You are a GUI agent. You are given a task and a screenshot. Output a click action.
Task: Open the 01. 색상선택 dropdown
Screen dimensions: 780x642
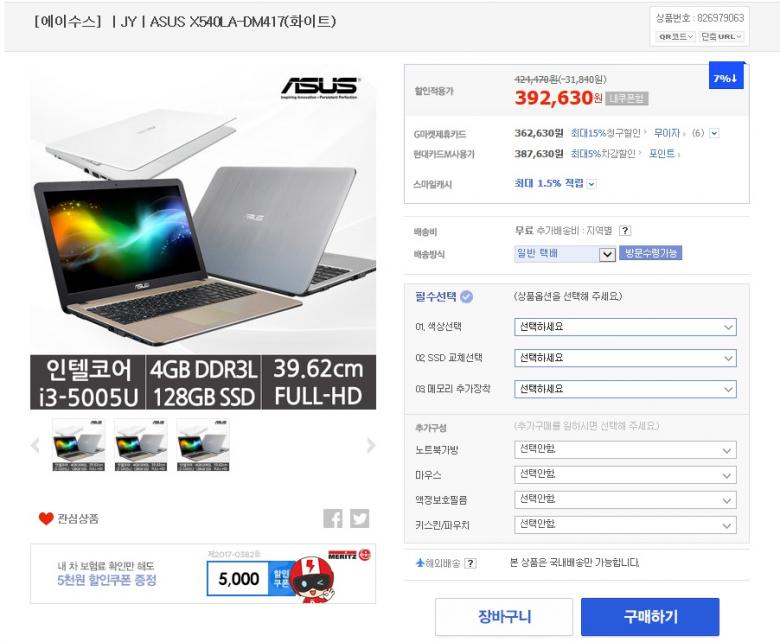[x=625, y=327]
